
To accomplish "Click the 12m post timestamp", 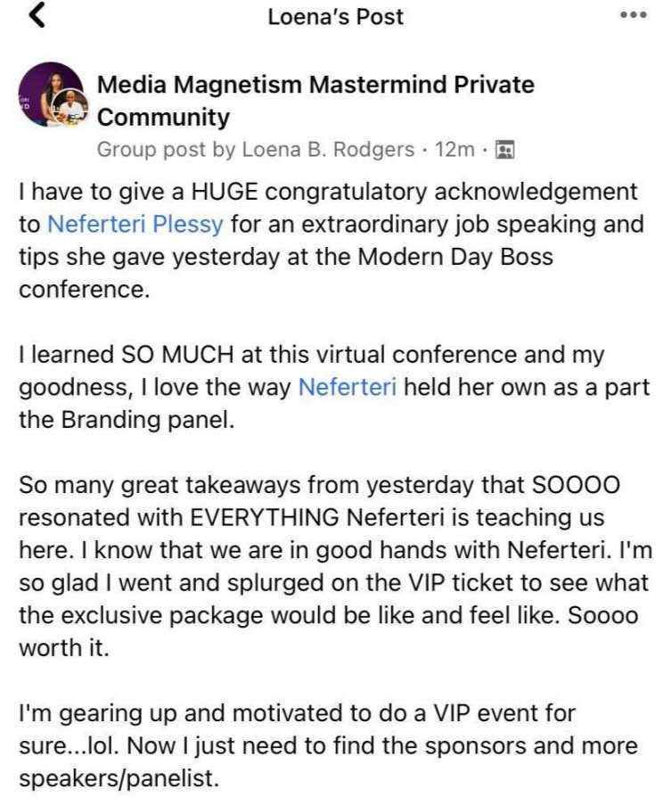I will [x=455, y=150].
